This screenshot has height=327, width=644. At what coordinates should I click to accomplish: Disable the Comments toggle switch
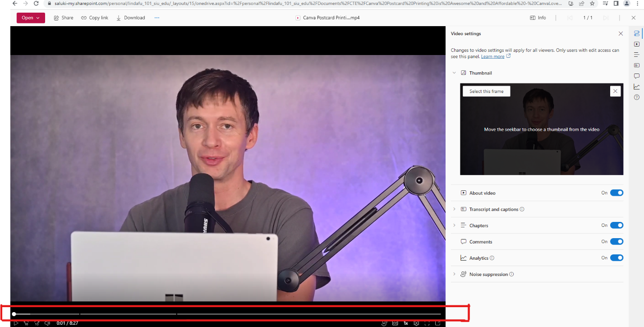point(616,241)
